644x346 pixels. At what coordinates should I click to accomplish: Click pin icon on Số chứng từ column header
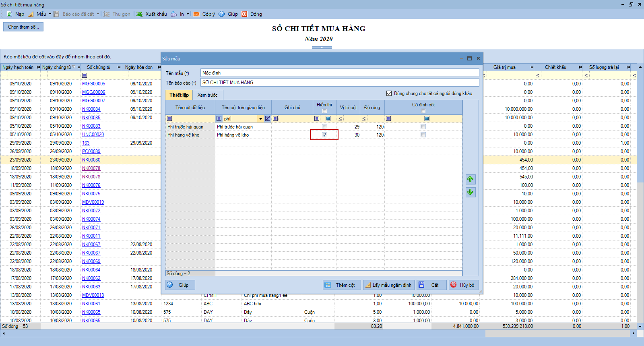[x=119, y=67]
